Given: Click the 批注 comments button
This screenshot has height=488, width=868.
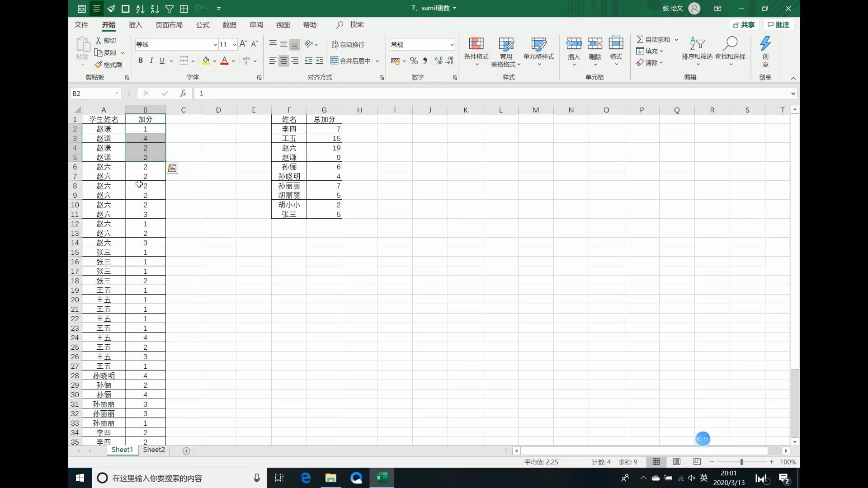Looking at the screenshot, I should (x=778, y=25).
